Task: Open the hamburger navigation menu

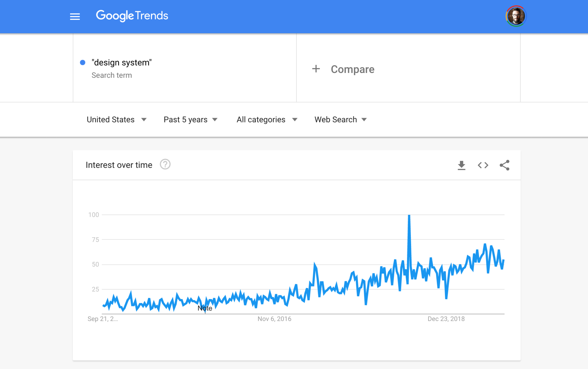Action: click(75, 17)
